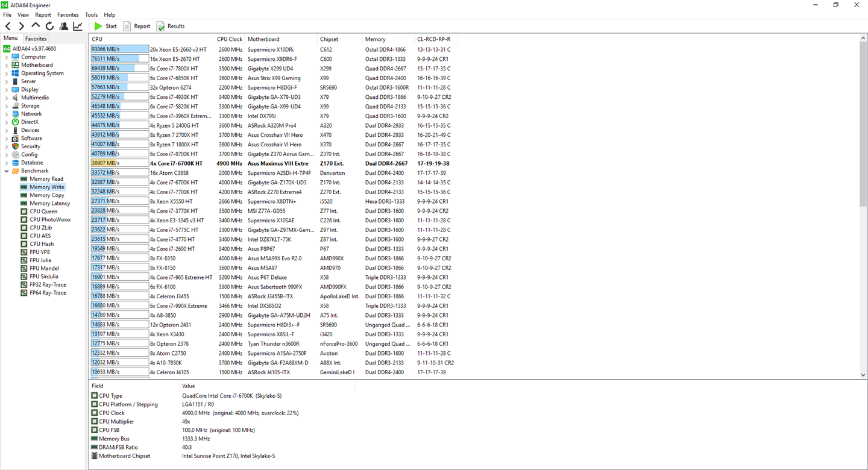Image resolution: width=868 pixels, height=470 pixels.
Task: Open the Help menu
Action: pyautogui.click(x=110, y=15)
